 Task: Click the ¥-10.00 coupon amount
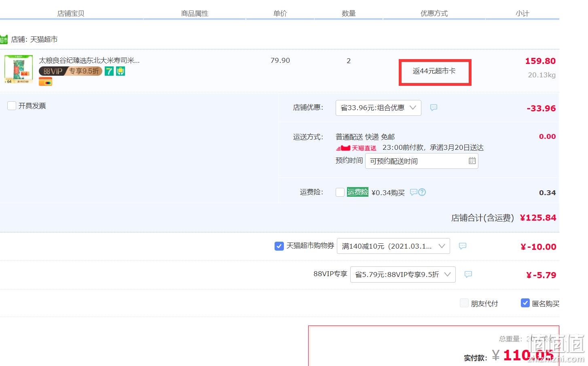pyautogui.click(x=538, y=247)
